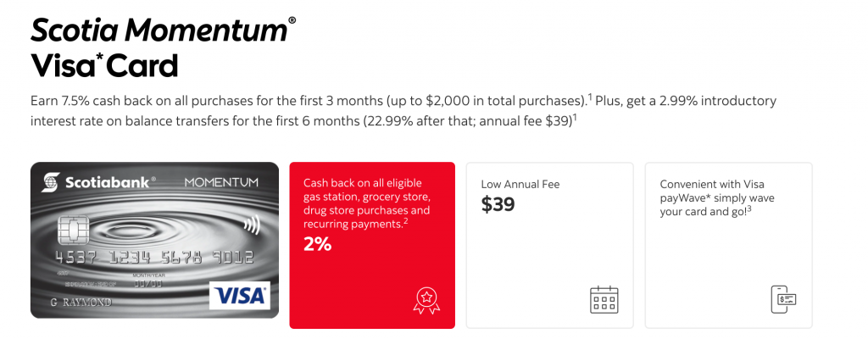
Task: Open footnote 1 after annual fee $39
Action: pyautogui.click(x=576, y=118)
